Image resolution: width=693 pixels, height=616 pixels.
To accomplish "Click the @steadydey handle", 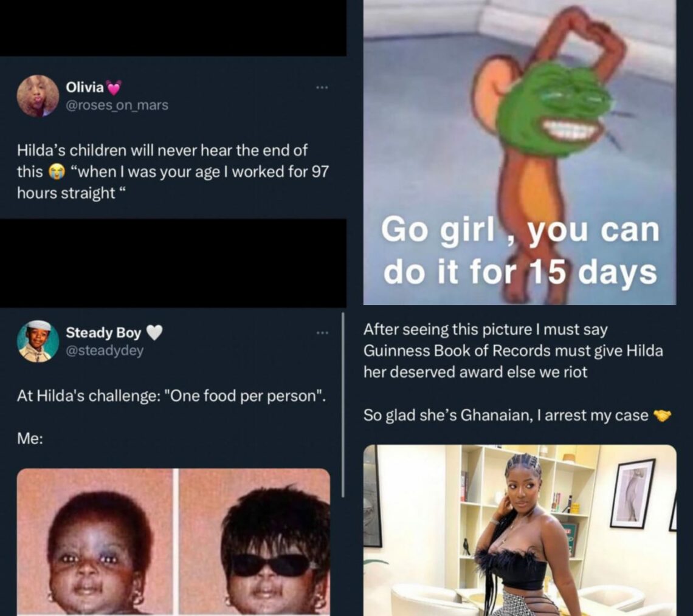I will [x=105, y=350].
